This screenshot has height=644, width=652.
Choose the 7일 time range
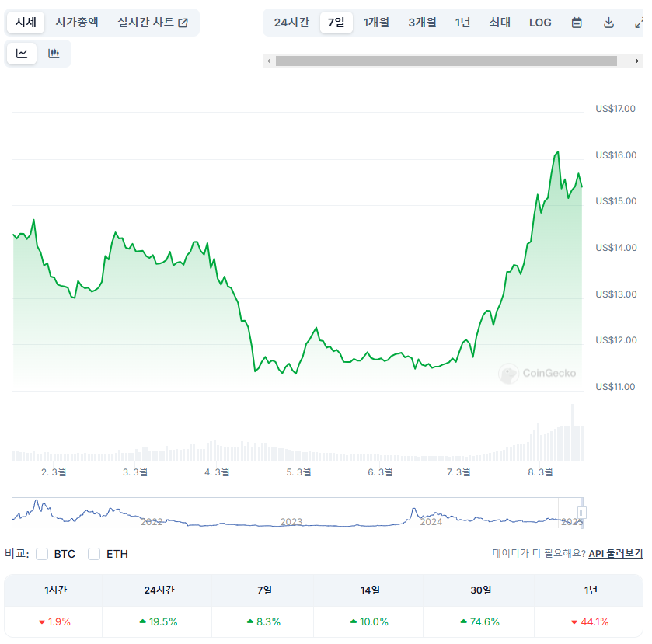(x=336, y=23)
